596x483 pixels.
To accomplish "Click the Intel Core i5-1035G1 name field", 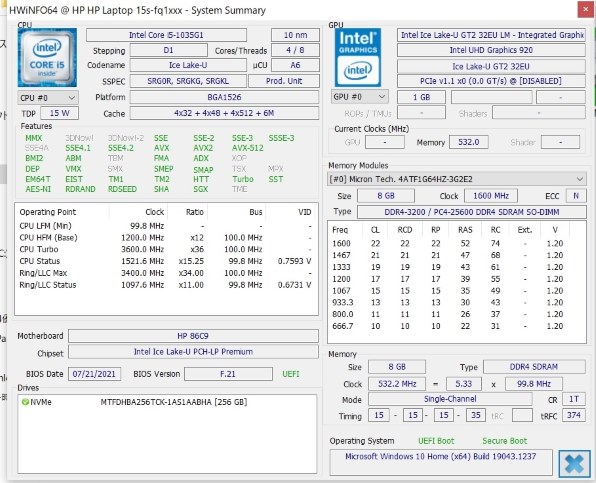I will pyautogui.click(x=166, y=35).
